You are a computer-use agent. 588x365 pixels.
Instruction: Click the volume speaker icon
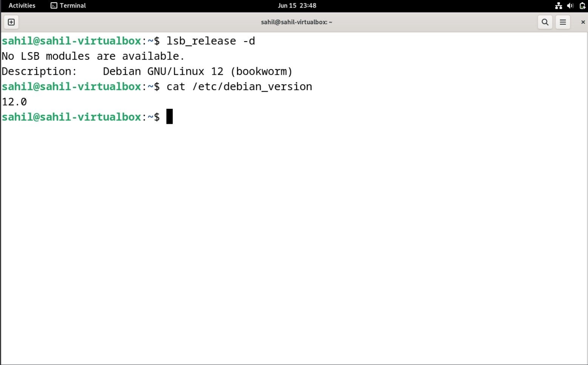point(570,6)
